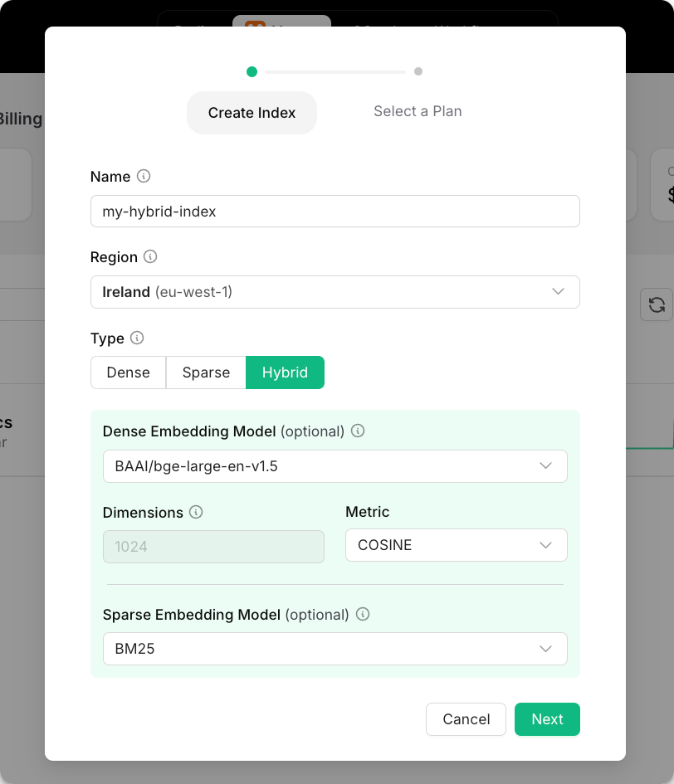This screenshot has width=674, height=784.
Task: Select the Hybrid index type
Action: (x=285, y=373)
